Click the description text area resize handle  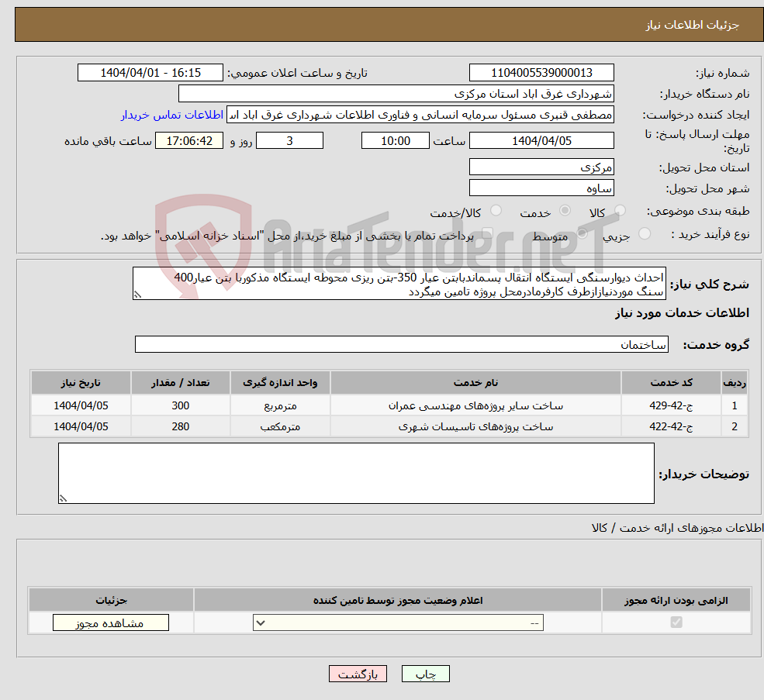138,295
